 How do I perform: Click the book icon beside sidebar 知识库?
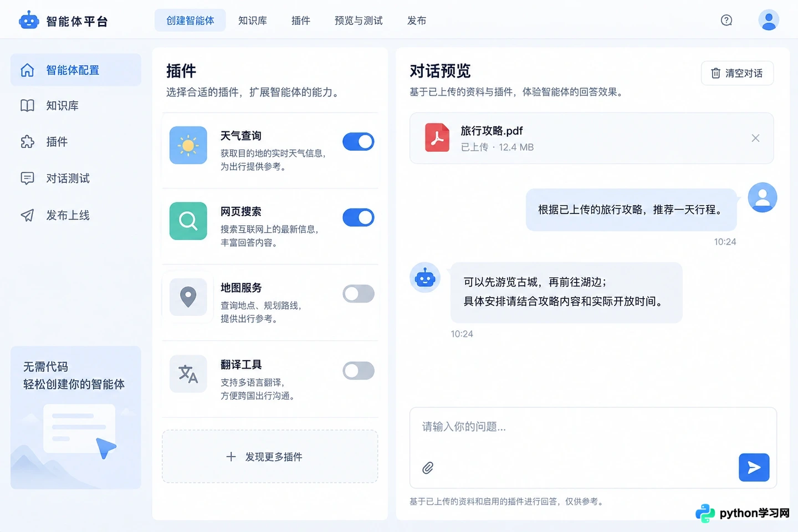click(x=27, y=106)
